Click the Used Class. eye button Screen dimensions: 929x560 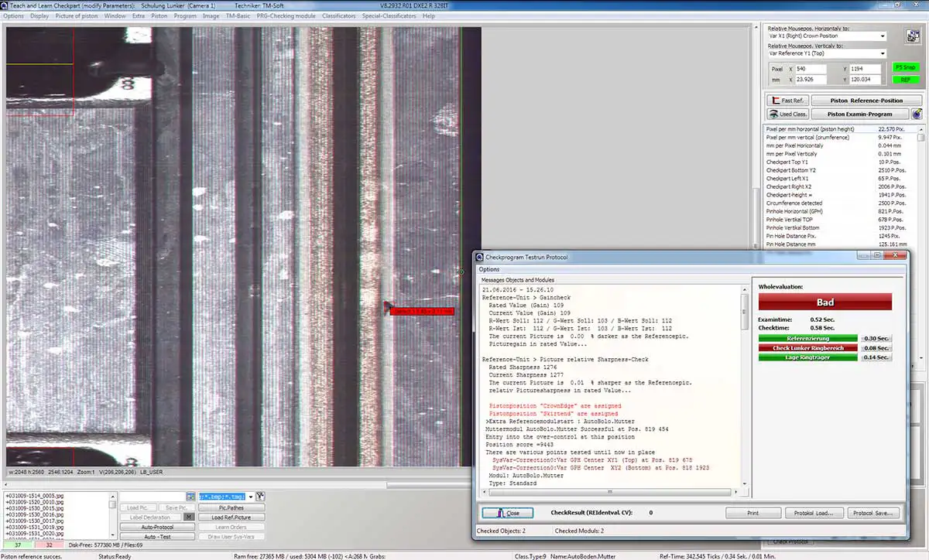pos(787,114)
